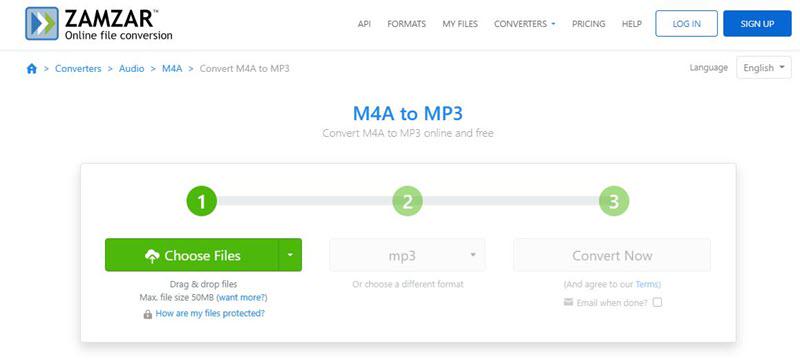The height and width of the screenshot is (364, 800).
Task: Click the Convert M4A to MP3 breadcrumb text
Action: click(244, 68)
